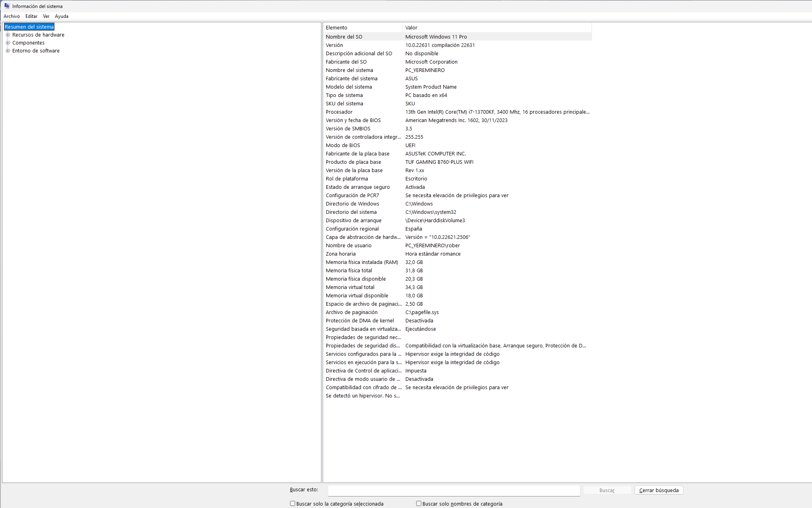Select Resumen del sistema tree item
Viewport: 812px width, 508px height.
(29, 27)
